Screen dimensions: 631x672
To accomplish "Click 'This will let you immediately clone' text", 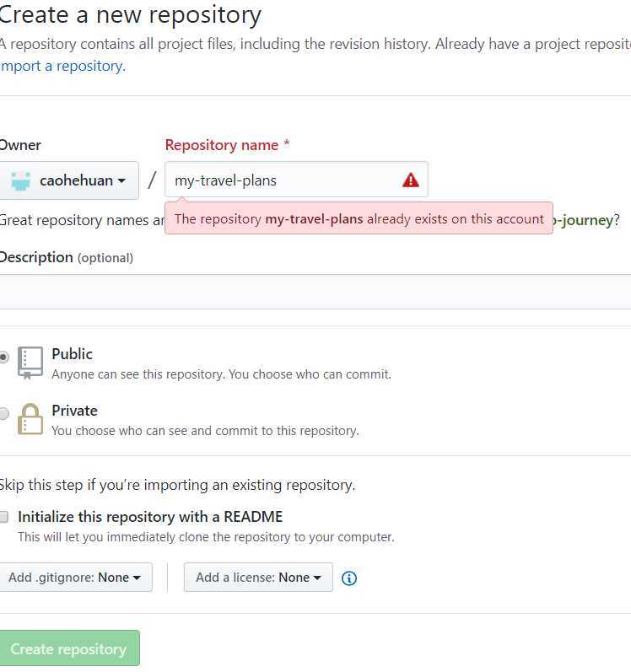I will (206, 537).
